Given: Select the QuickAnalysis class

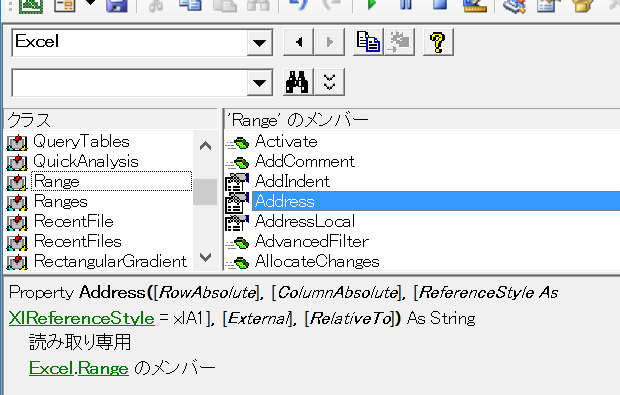Looking at the screenshot, I should [x=86, y=161].
